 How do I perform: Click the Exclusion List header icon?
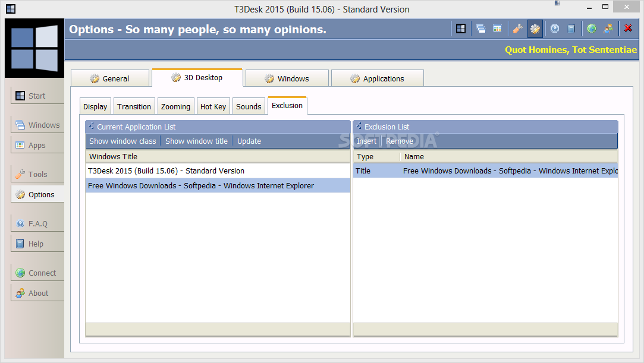pos(359,127)
